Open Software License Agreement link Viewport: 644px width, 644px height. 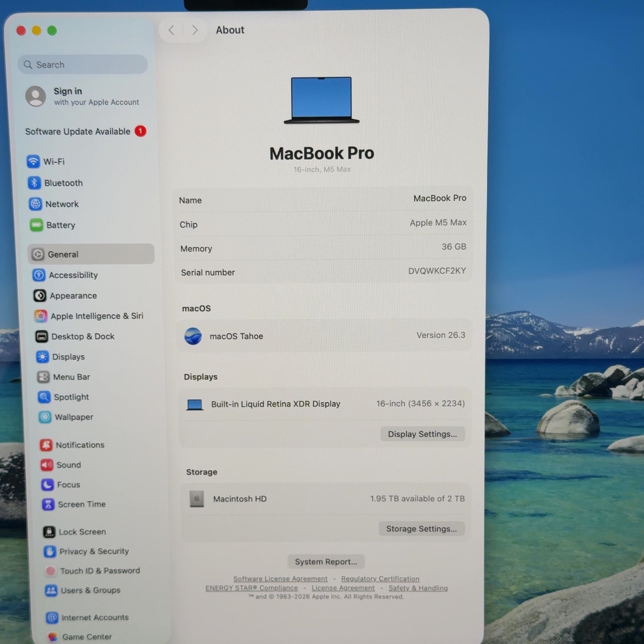[280, 579]
